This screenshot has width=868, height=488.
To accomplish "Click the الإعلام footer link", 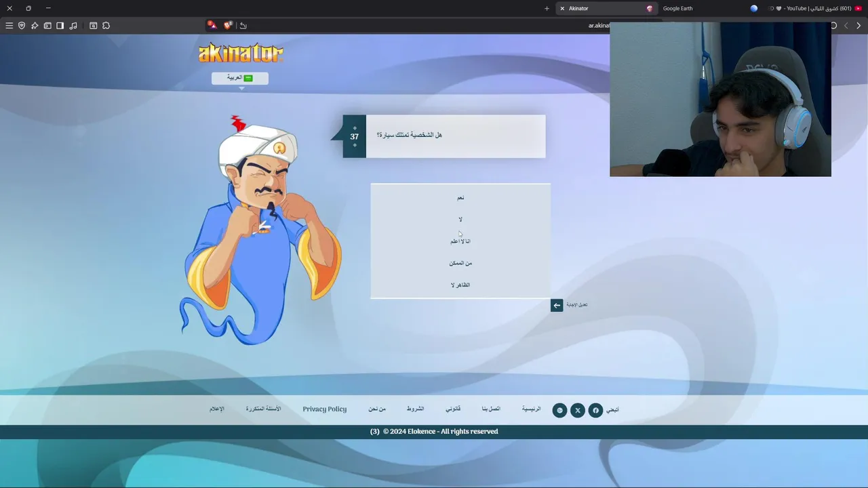I will pyautogui.click(x=217, y=409).
